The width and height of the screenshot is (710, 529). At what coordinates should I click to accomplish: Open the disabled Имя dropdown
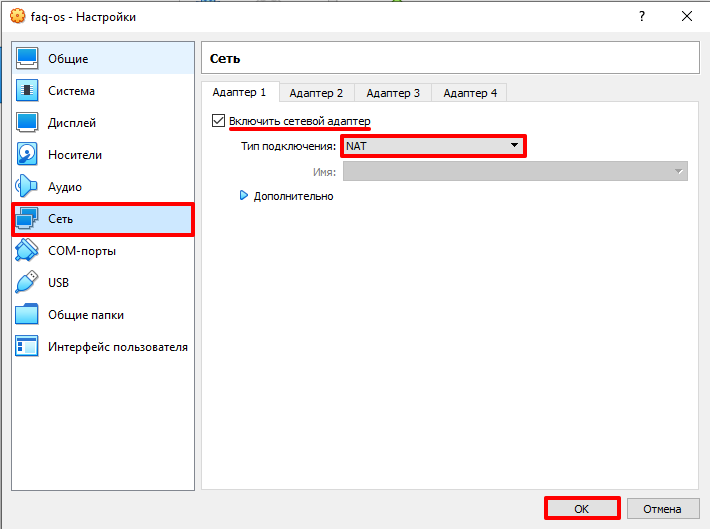pyautogui.click(x=515, y=171)
